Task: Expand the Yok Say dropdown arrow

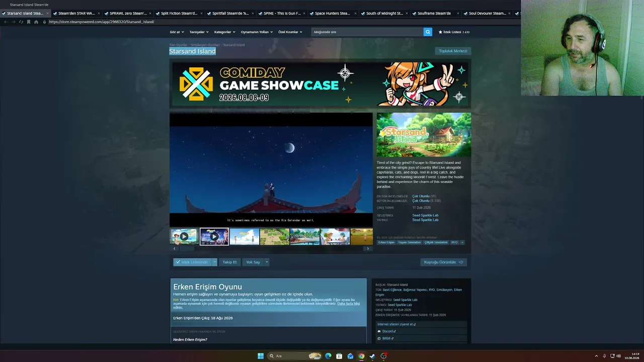Action: click(267, 262)
